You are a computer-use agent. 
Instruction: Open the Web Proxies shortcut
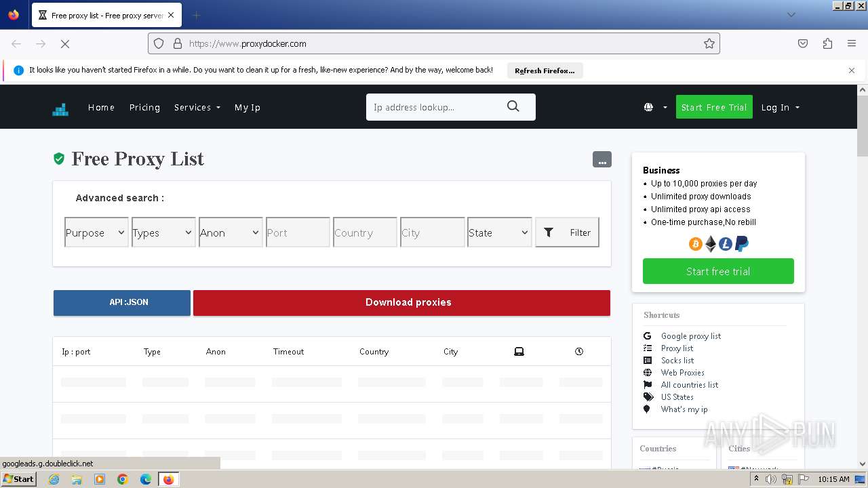click(x=683, y=373)
